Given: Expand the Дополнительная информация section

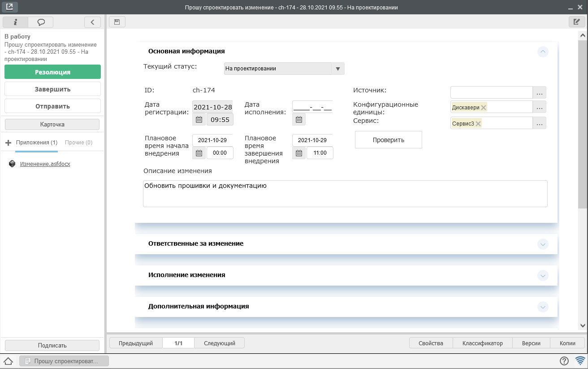Looking at the screenshot, I should [x=543, y=307].
